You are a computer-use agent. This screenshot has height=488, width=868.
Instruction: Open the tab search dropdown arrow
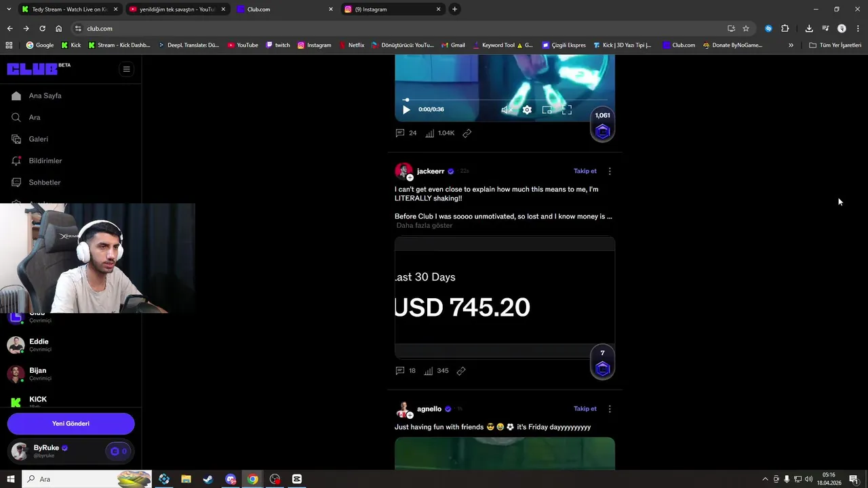click(x=7, y=9)
